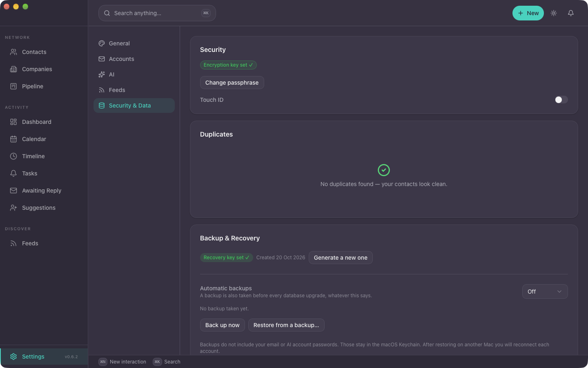Click Change passphrase button
The width and height of the screenshot is (588, 368).
232,83
